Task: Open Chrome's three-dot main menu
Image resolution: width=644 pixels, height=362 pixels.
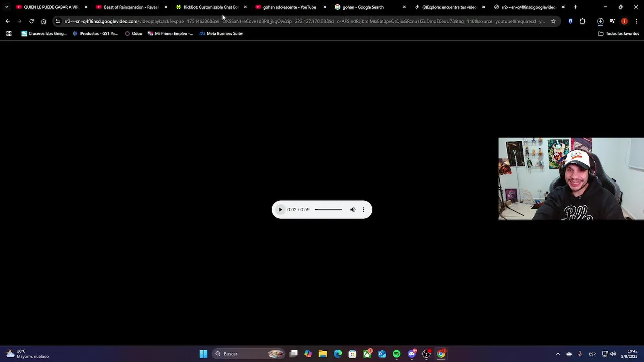Action: click(x=636, y=21)
